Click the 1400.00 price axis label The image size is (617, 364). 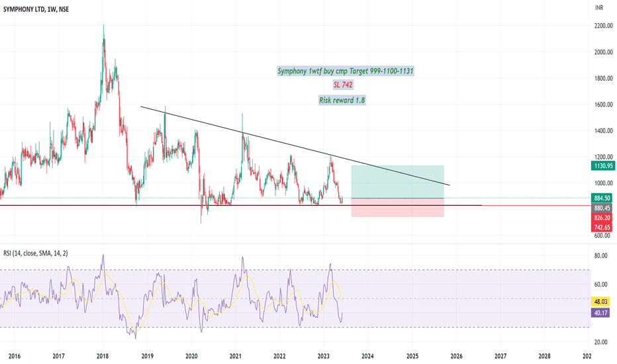click(603, 130)
